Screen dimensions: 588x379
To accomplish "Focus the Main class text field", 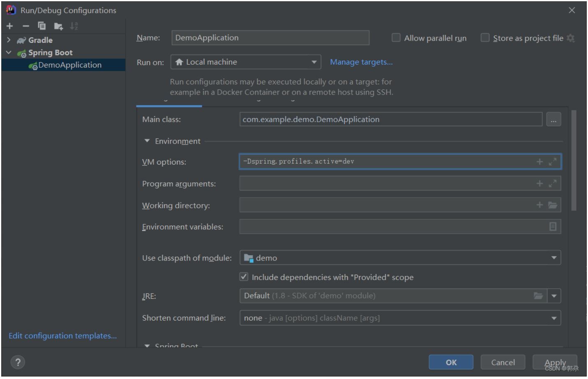I will [391, 120].
